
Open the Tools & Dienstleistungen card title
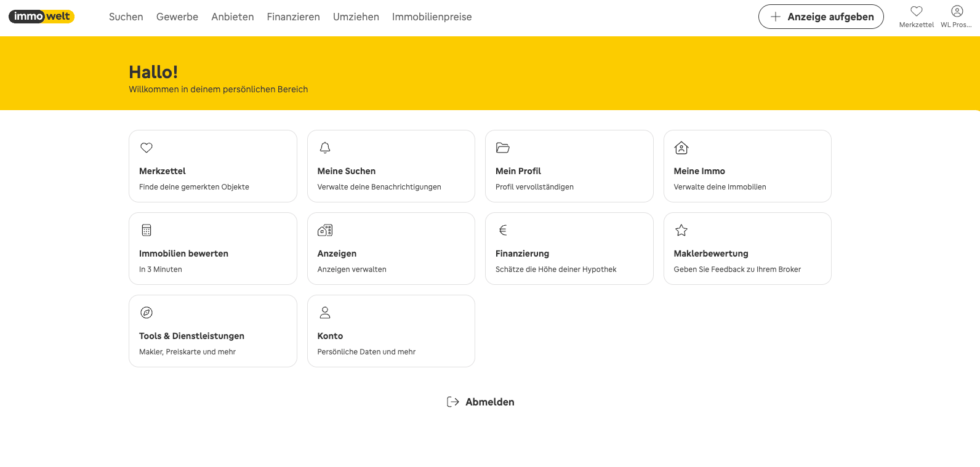pos(191,336)
